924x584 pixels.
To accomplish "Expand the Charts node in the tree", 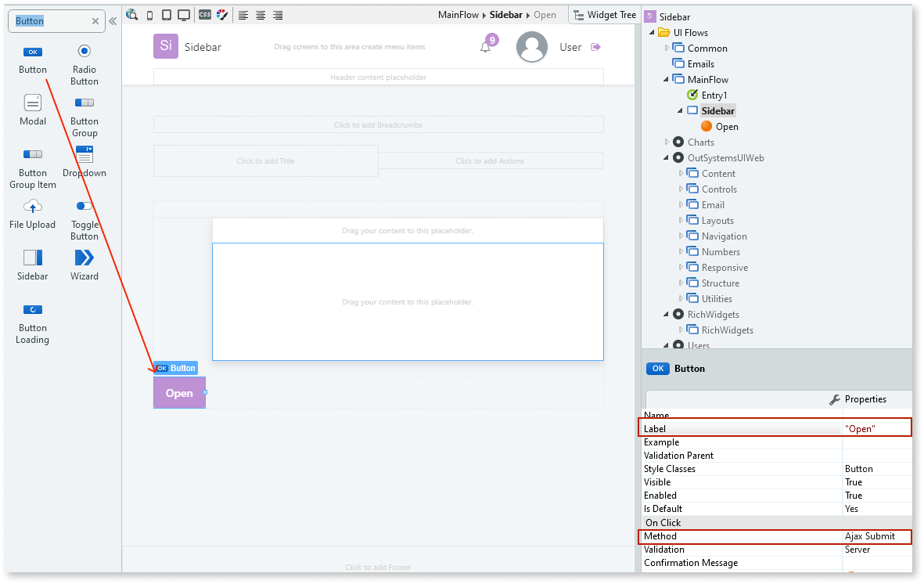I will tap(666, 142).
